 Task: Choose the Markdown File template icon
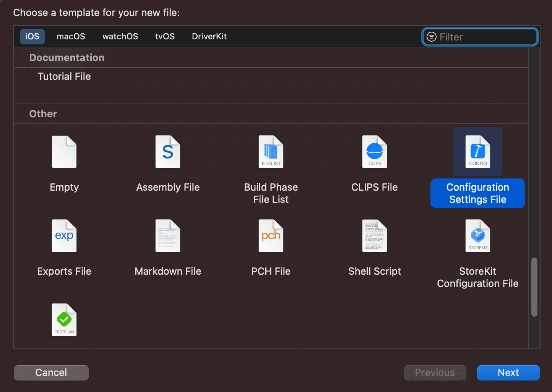pos(168,236)
